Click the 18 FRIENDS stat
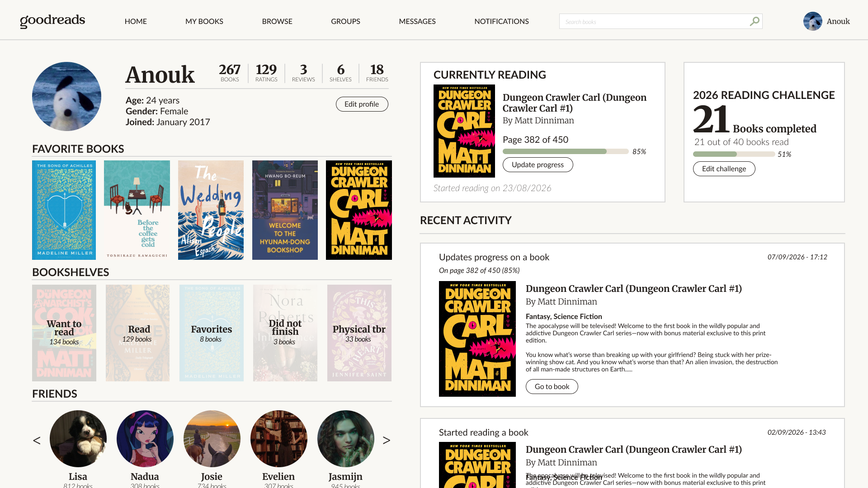 (377, 73)
